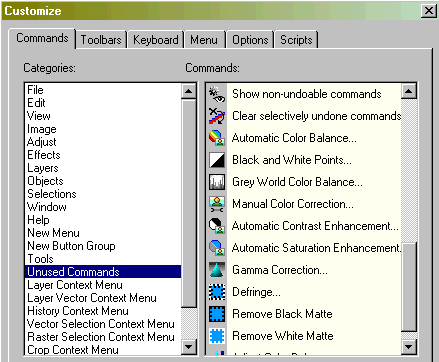This screenshot has height=362, width=439.
Task: Select the Edit category
Action: point(103,103)
